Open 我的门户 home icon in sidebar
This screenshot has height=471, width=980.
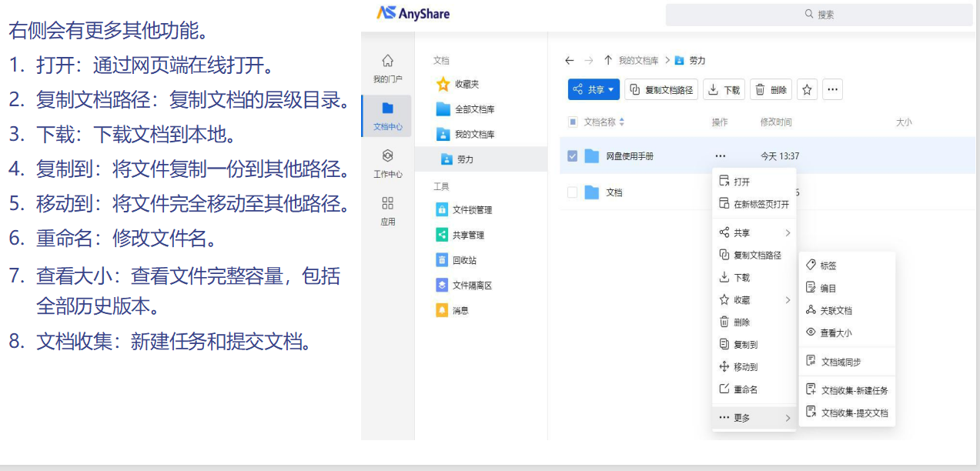coord(387,68)
